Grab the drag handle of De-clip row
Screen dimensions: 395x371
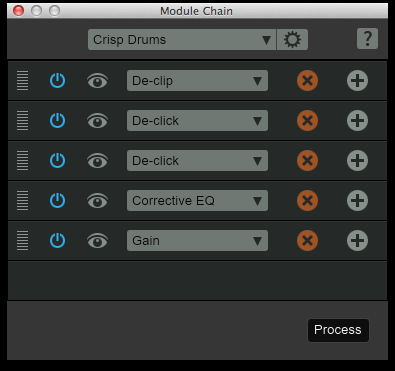pos(22,81)
